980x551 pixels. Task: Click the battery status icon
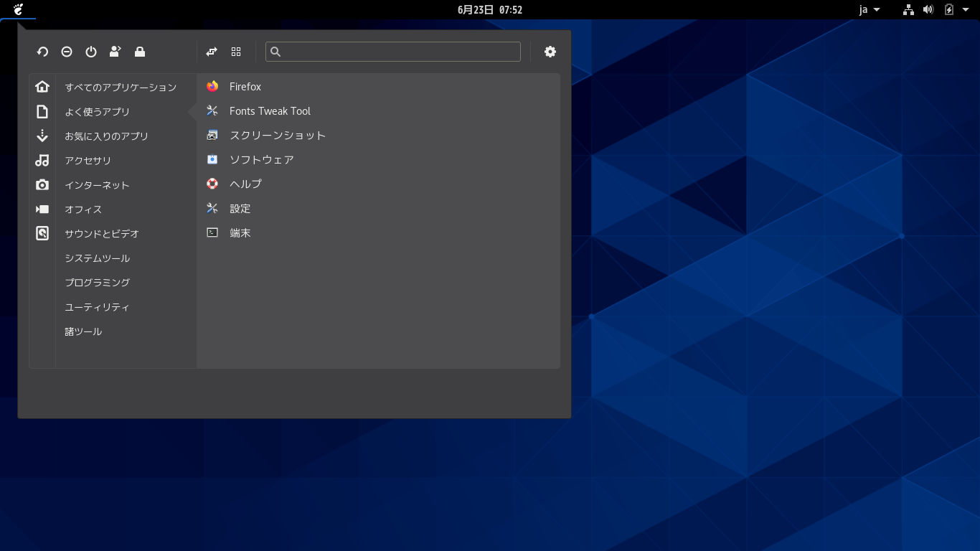949,9
